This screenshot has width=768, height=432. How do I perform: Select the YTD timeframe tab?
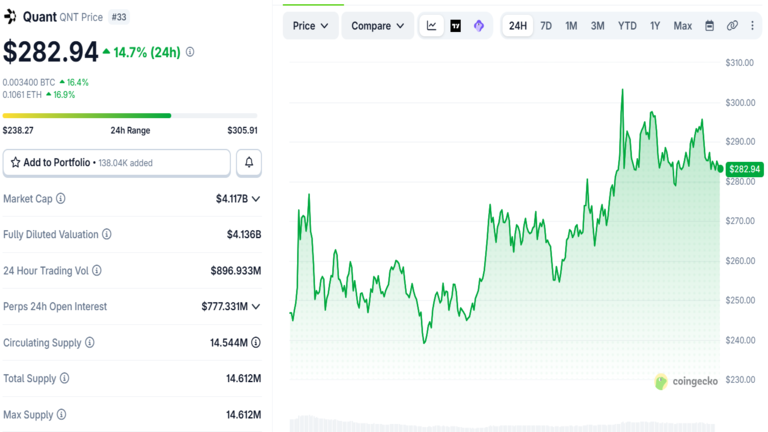coord(627,25)
